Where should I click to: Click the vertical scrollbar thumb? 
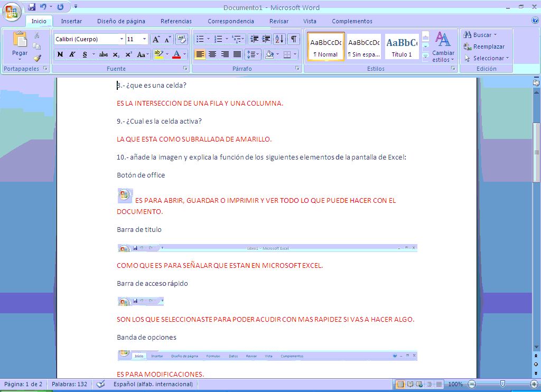[536, 153]
